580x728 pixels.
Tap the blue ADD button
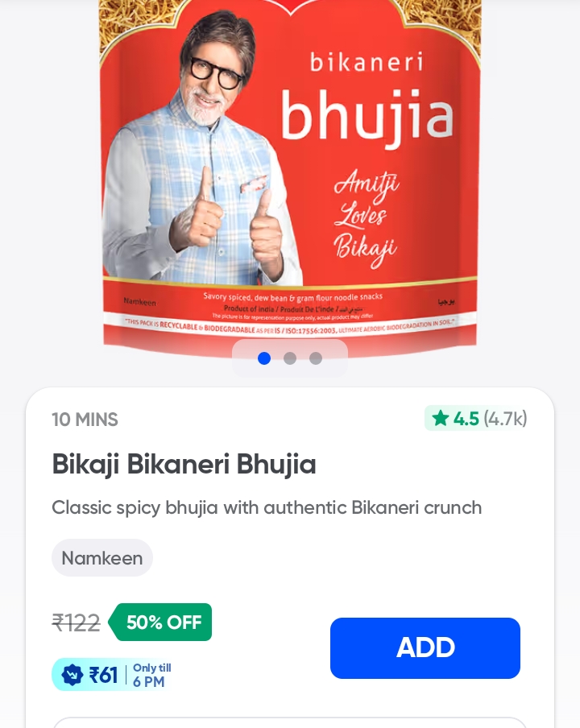[x=425, y=647]
